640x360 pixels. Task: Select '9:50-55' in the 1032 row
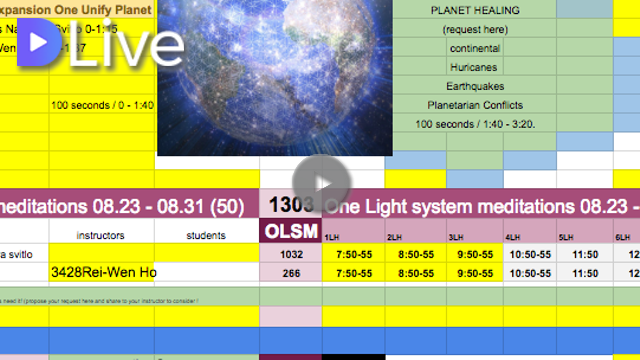[x=475, y=254]
